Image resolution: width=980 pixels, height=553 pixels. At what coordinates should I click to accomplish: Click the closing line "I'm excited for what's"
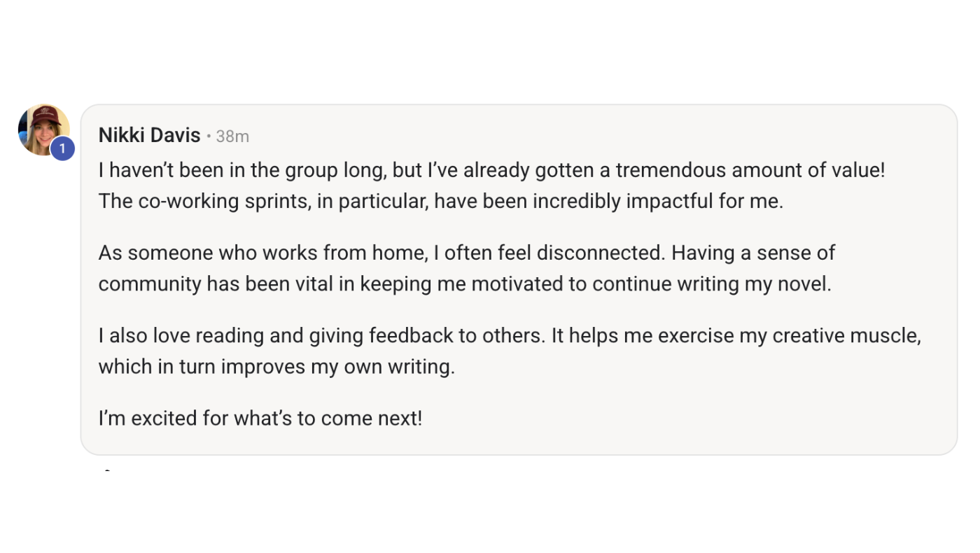click(260, 419)
